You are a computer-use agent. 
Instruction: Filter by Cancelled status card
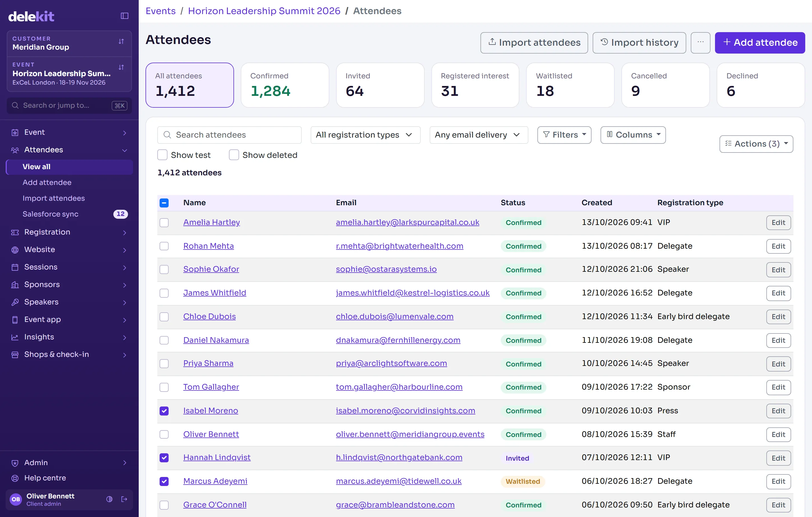[665, 85]
